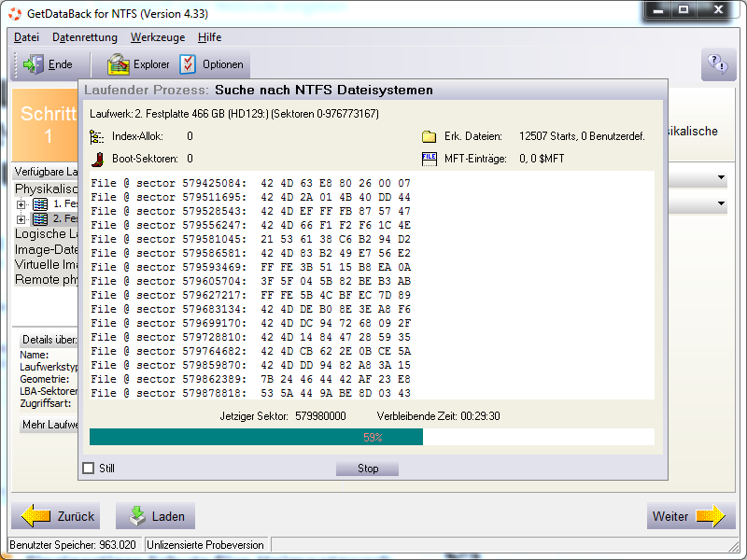
Task: Click the yellow forward arrow next to Weiter
Action: pos(711,516)
